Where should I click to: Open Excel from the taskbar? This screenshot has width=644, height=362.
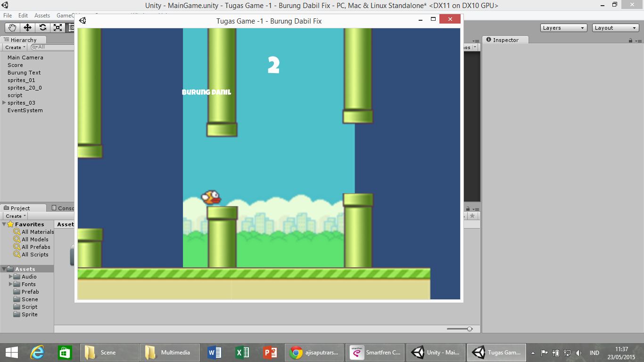(242, 352)
